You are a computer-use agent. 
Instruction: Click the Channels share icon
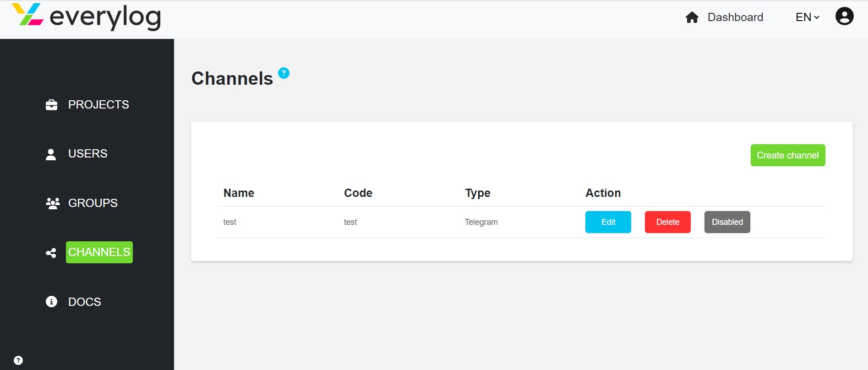[x=51, y=253]
